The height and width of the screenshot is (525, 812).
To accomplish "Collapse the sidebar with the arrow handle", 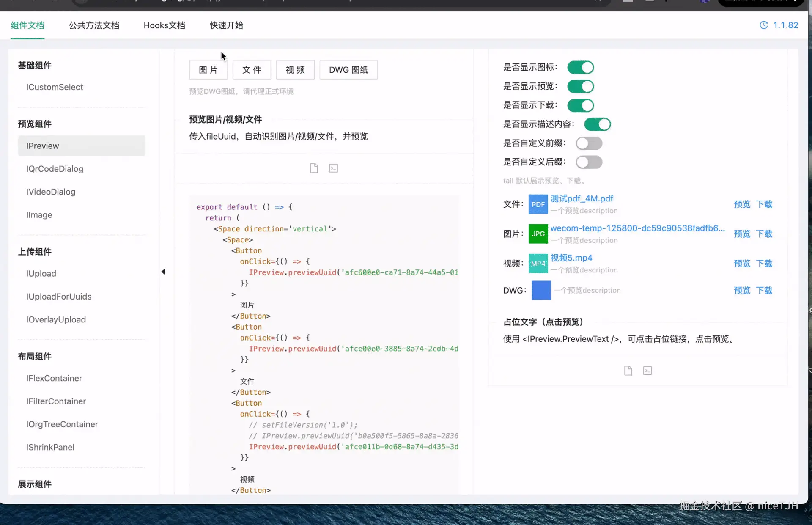I will tap(163, 272).
